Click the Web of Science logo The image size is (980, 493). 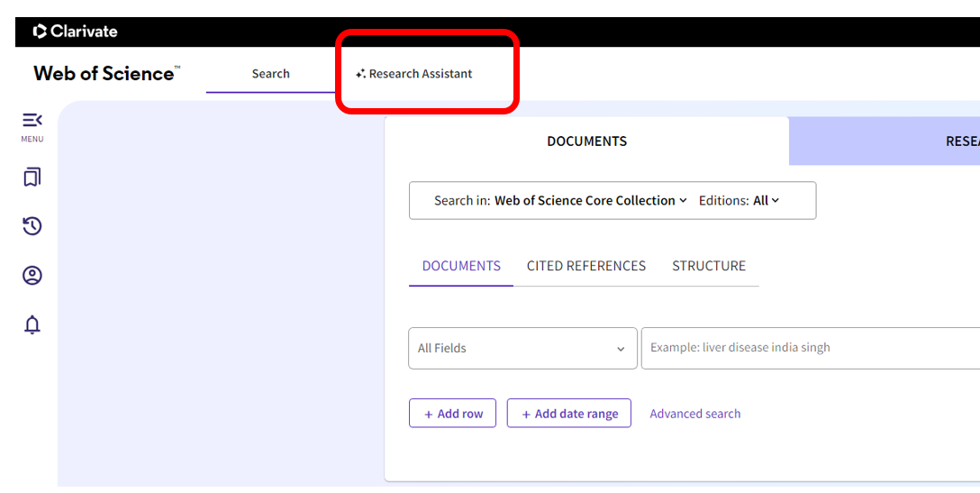pyautogui.click(x=107, y=73)
